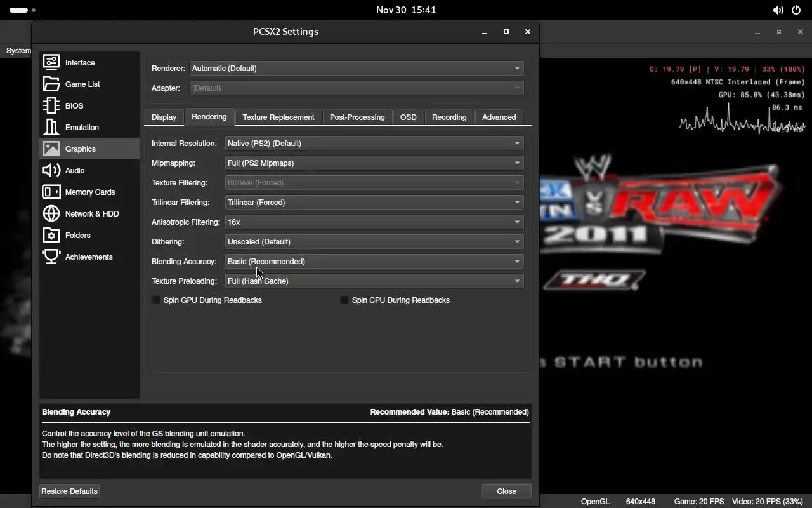812x508 pixels.
Task: Open the Trilinear Filtering dropdown
Action: (374, 202)
